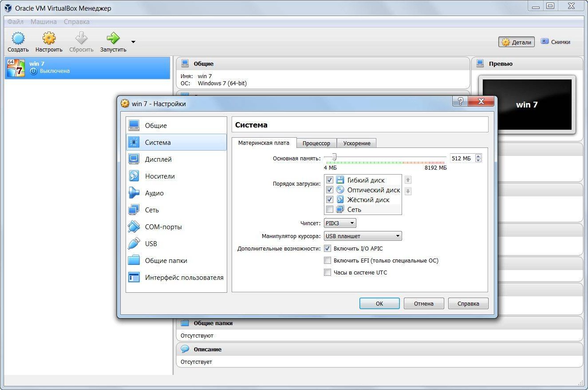
Task: Switch to Снимки view in main window
Action: tap(555, 42)
